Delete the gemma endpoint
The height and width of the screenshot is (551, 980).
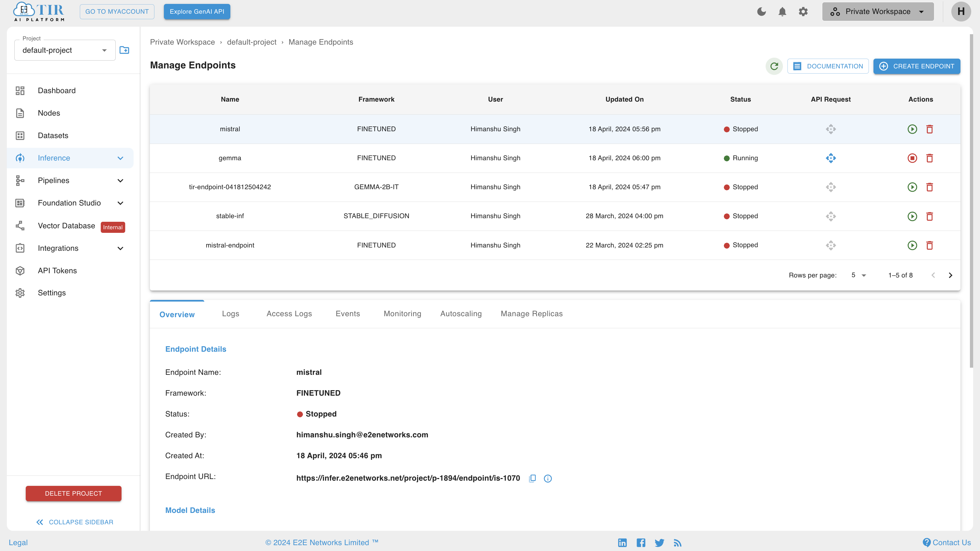click(930, 158)
